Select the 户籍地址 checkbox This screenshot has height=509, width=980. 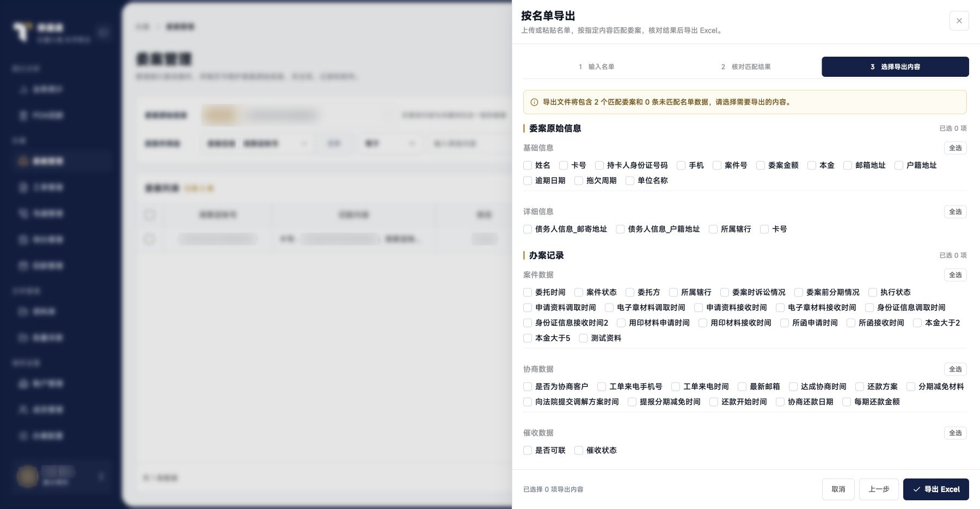point(899,165)
